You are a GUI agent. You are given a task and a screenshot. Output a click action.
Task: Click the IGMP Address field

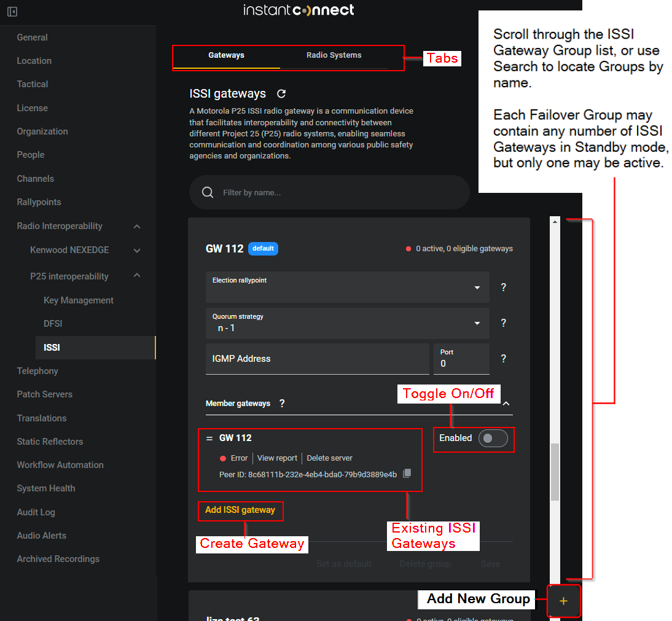point(317,359)
